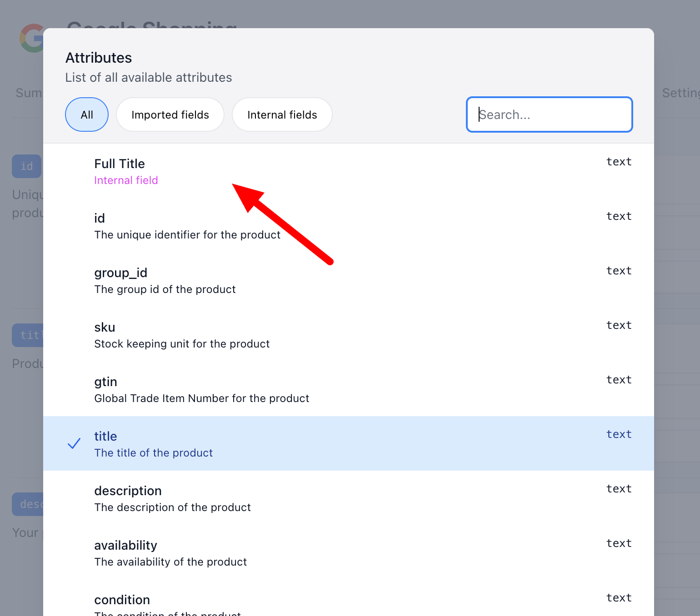This screenshot has height=616, width=700.
Task: Click inside the attribute Search field
Action: coord(549,114)
